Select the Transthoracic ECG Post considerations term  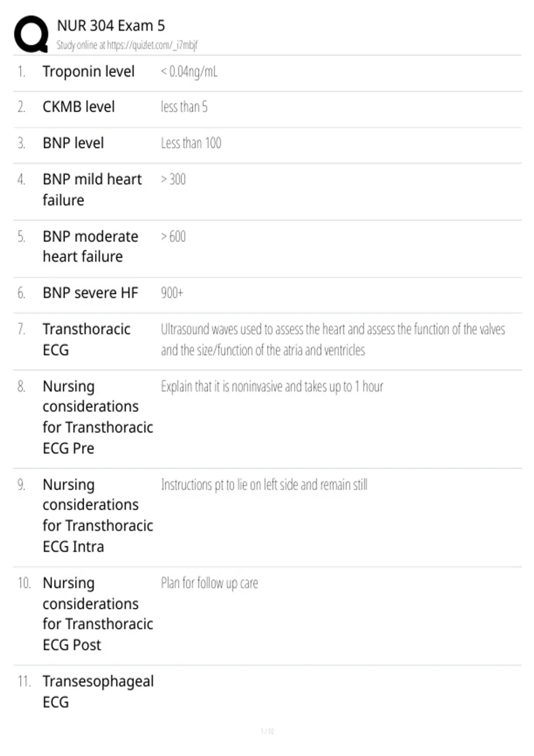coord(98,614)
